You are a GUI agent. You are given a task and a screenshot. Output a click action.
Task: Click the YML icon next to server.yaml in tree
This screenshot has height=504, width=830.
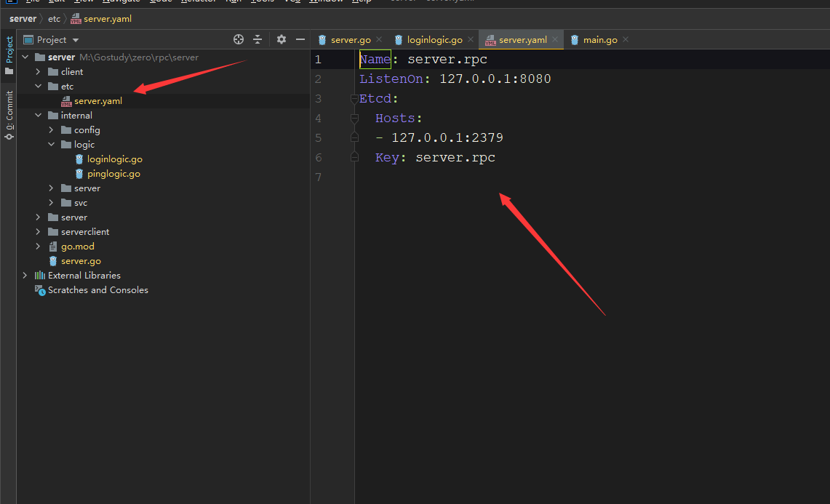click(x=66, y=101)
